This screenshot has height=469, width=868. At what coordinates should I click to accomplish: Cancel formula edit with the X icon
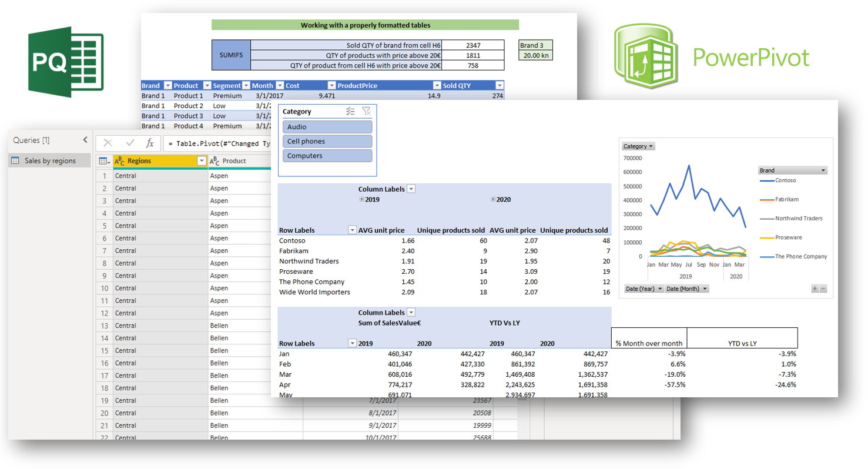[x=108, y=143]
